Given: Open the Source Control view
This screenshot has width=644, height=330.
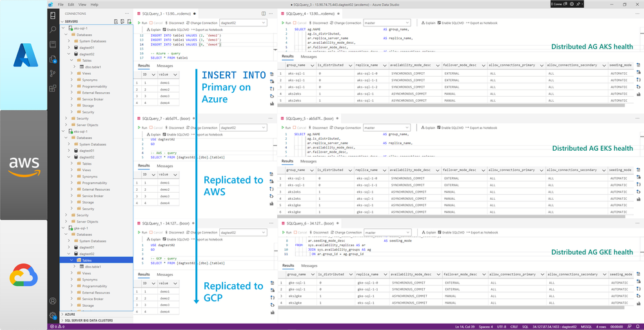Looking at the screenshot, I should (x=53, y=73).
